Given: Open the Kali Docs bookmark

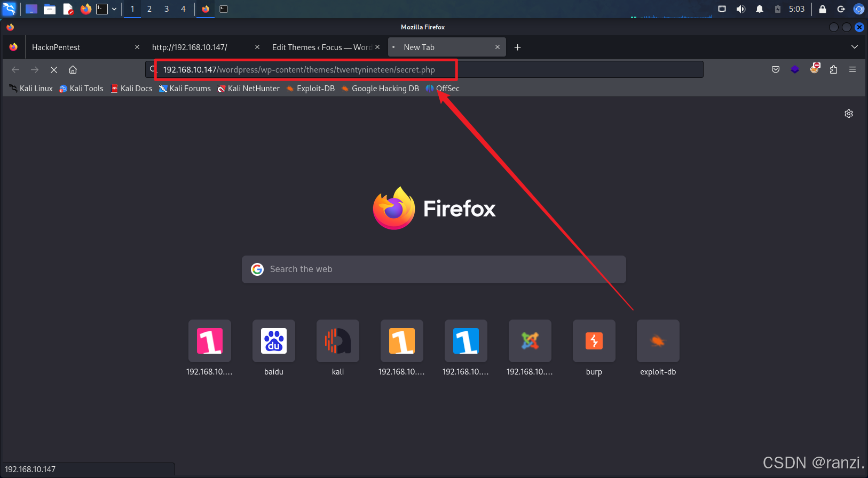Looking at the screenshot, I should 131,89.
